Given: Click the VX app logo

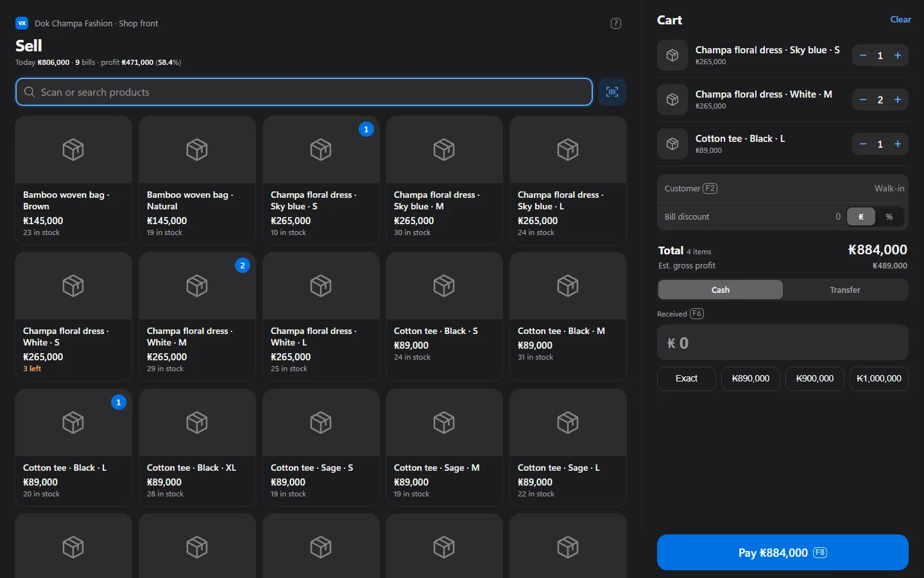Looking at the screenshot, I should point(22,23).
